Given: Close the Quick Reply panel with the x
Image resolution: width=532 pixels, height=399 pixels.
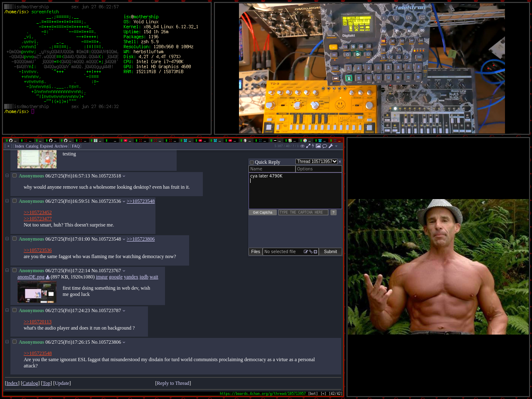Looking at the screenshot, I should pyautogui.click(x=340, y=162).
